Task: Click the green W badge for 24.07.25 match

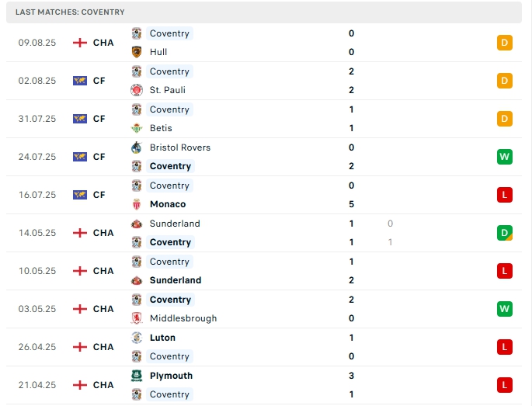Action: point(505,157)
